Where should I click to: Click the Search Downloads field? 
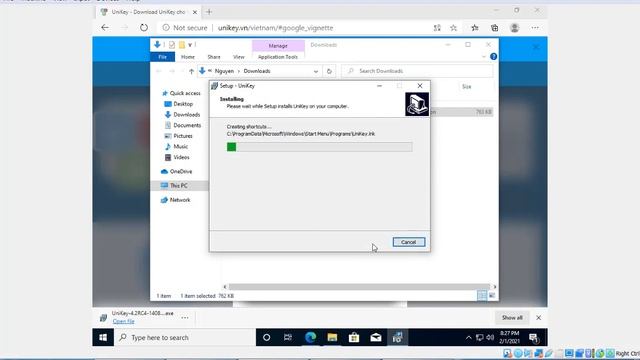(x=417, y=71)
